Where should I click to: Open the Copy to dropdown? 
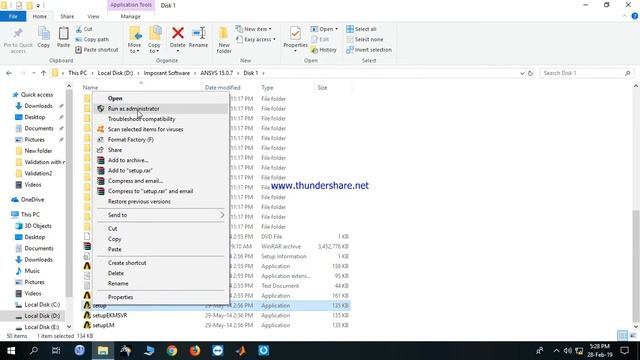[154, 48]
